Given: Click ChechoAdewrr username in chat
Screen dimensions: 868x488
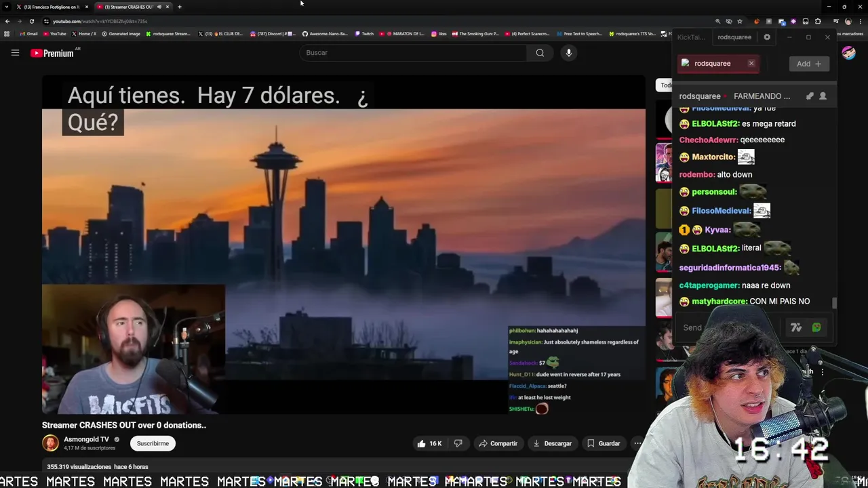Looking at the screenshot, I should pos(708,140).
